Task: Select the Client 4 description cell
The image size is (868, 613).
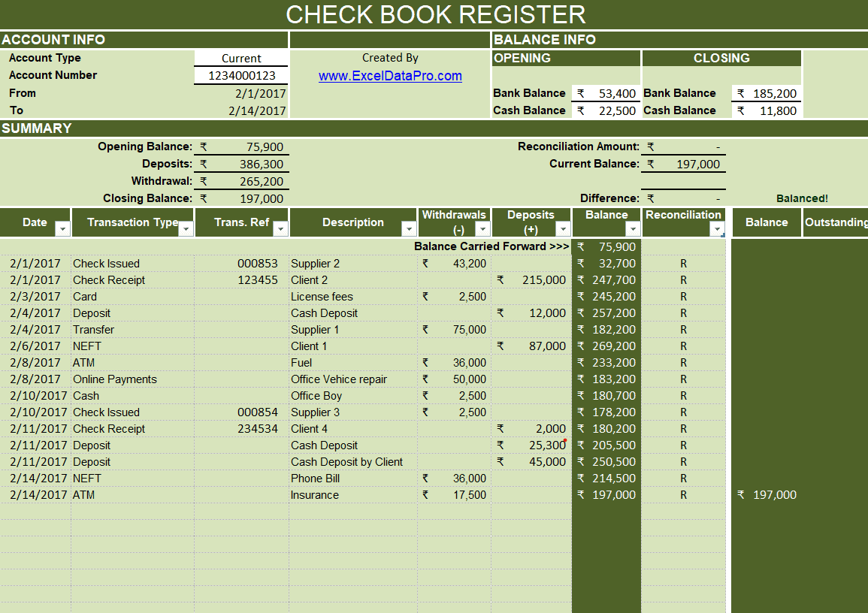Action: pos(352,429)
